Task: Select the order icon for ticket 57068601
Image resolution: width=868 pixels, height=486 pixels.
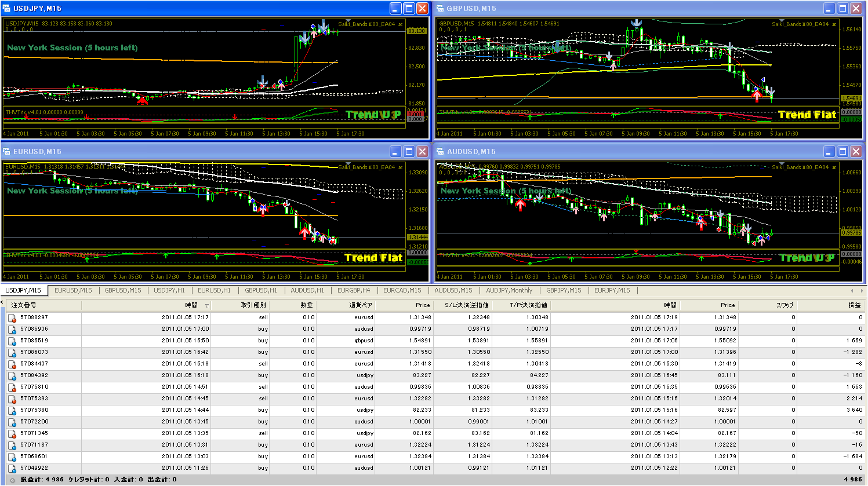Action: point(12,456)
